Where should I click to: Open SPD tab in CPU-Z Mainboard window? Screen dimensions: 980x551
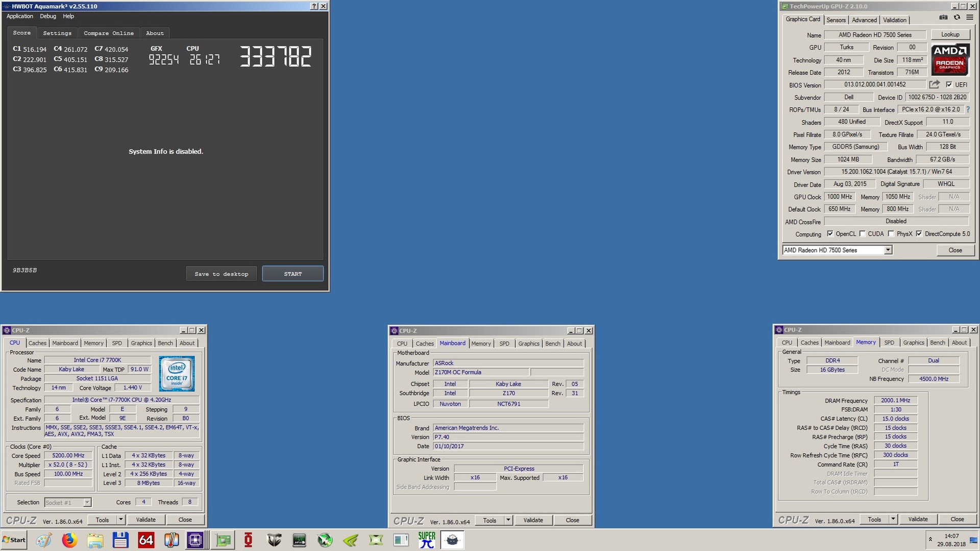(x=504, y=344)
